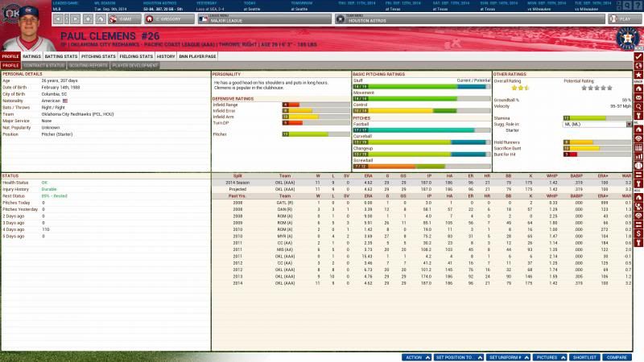
Task: Click the WAR header in the Past Yrs row
Action: (626, 195)
